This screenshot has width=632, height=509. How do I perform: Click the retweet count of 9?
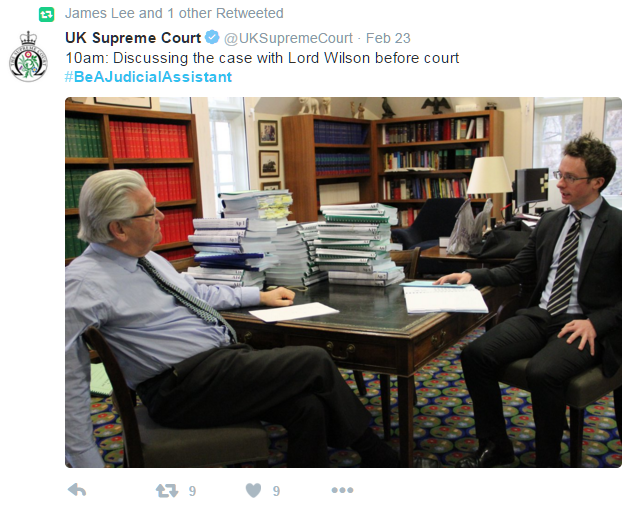point(192,491)
